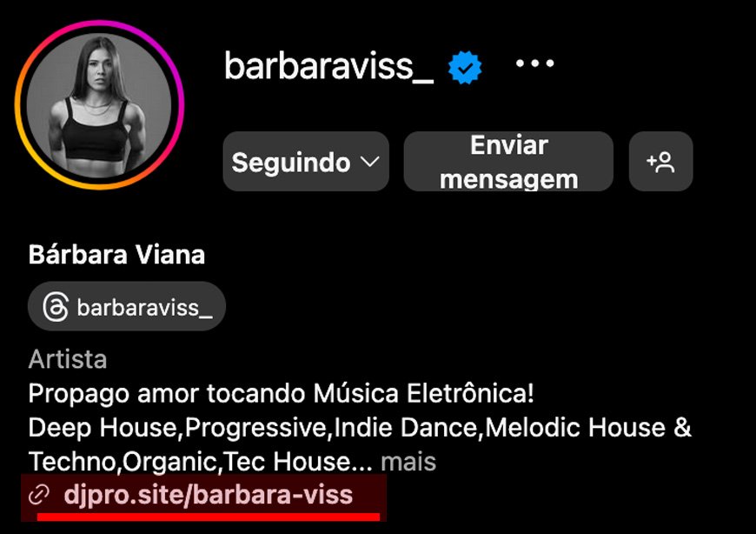Open the djpro.site/barbara-viss link
The width and height of the screenshot is (756, 534).
pyautogui.click(x=209, y=495)
